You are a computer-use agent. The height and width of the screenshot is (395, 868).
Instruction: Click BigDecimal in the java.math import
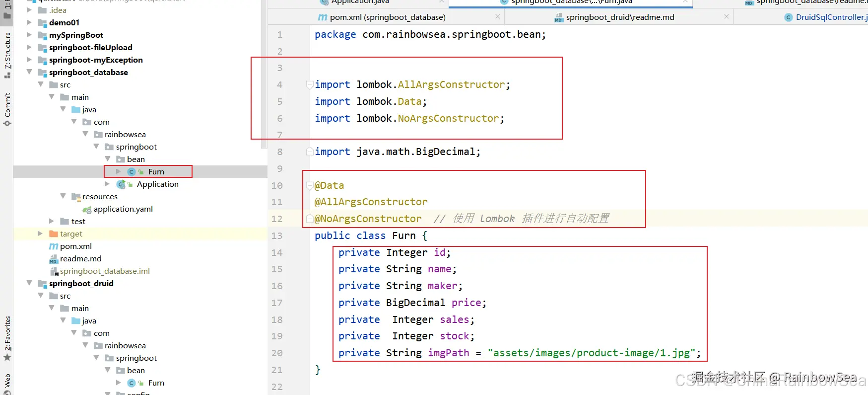coord(445,152)
